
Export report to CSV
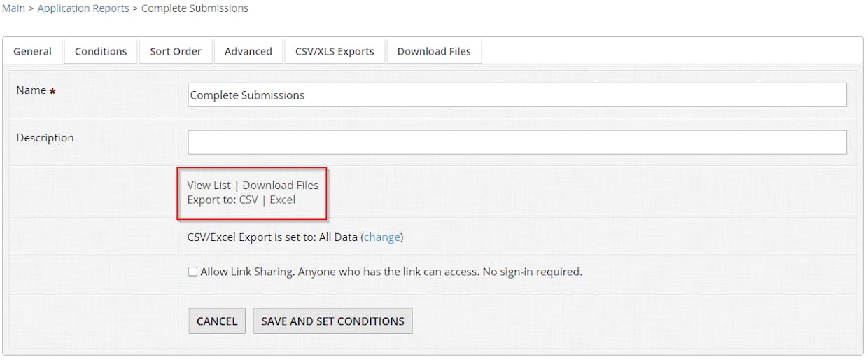pos(248,200)
